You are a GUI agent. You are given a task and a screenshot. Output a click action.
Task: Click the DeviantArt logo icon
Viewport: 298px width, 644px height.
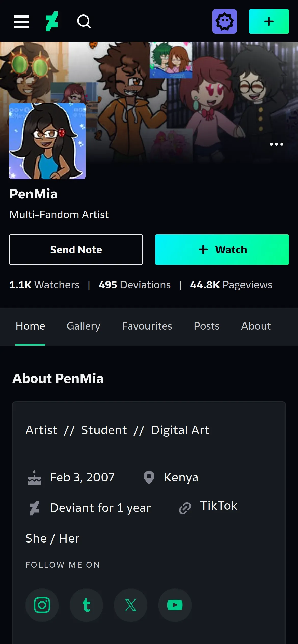52,22
